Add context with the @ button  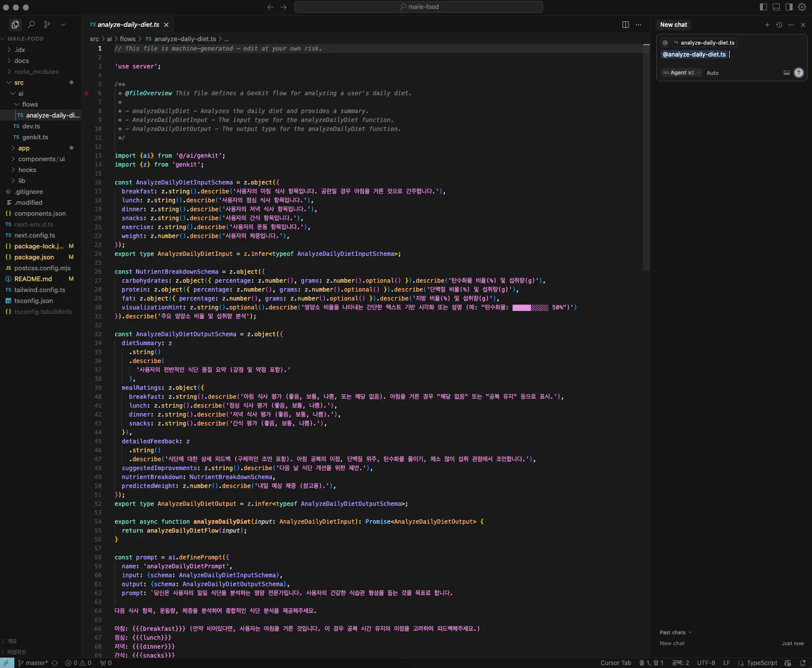coord(665,43)
